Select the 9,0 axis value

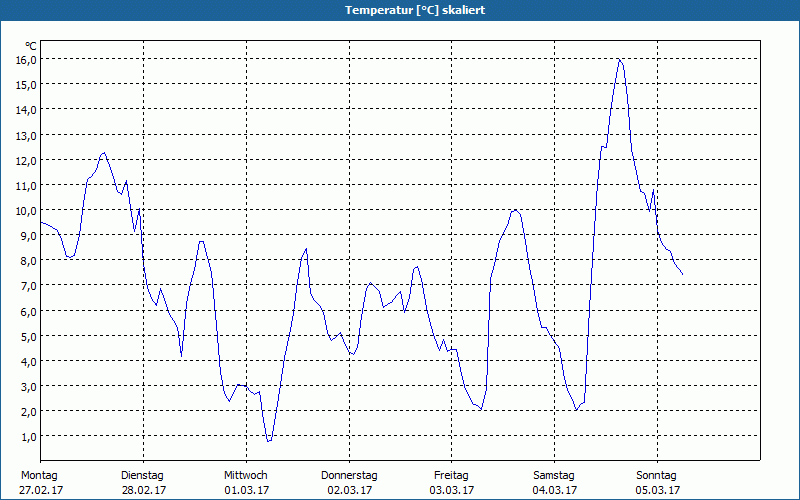click(29, 236)
